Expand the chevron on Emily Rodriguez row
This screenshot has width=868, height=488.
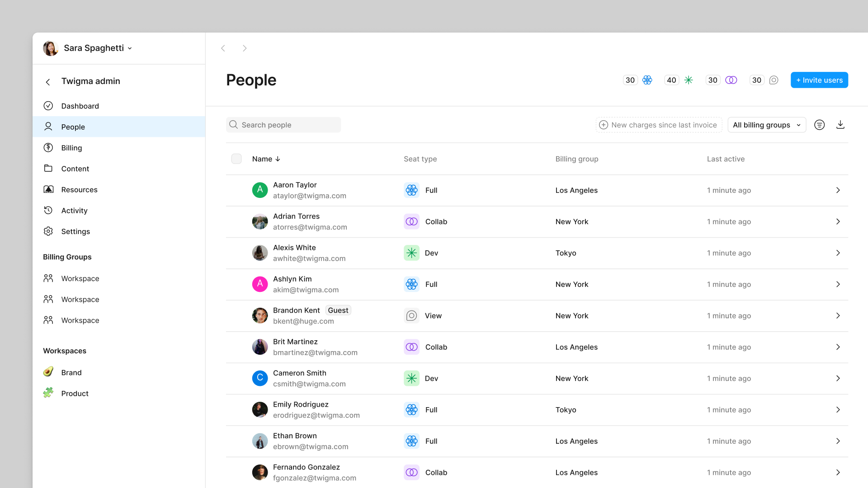pyautogui.click(x=838, y=409)
